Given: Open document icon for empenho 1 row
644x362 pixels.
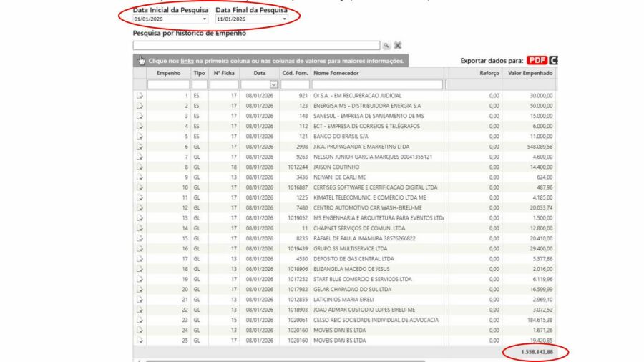Looking at the screenshot, I should coord(140,96).
